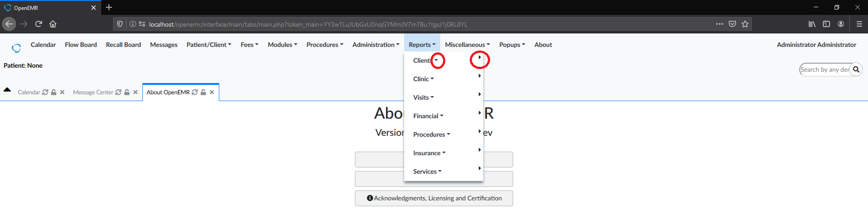Viewport: 868px width, 213px height.
Task: Select the About OpenEMR tab
Action: (168, 92)
